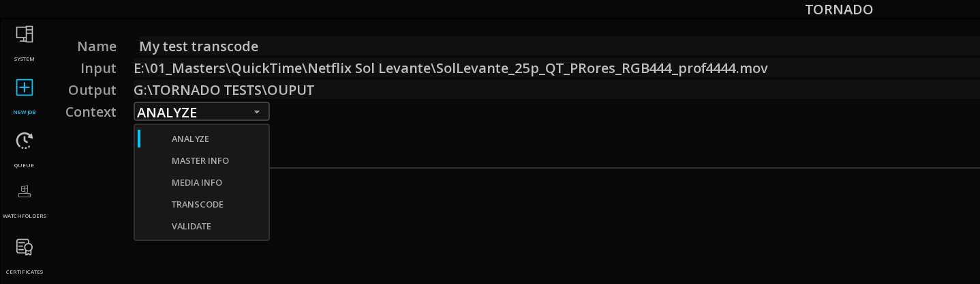The height and width of the screenshot is (284, 980).
Task: Expand the Context dropdown arrow
Action: tap(257, 112)
